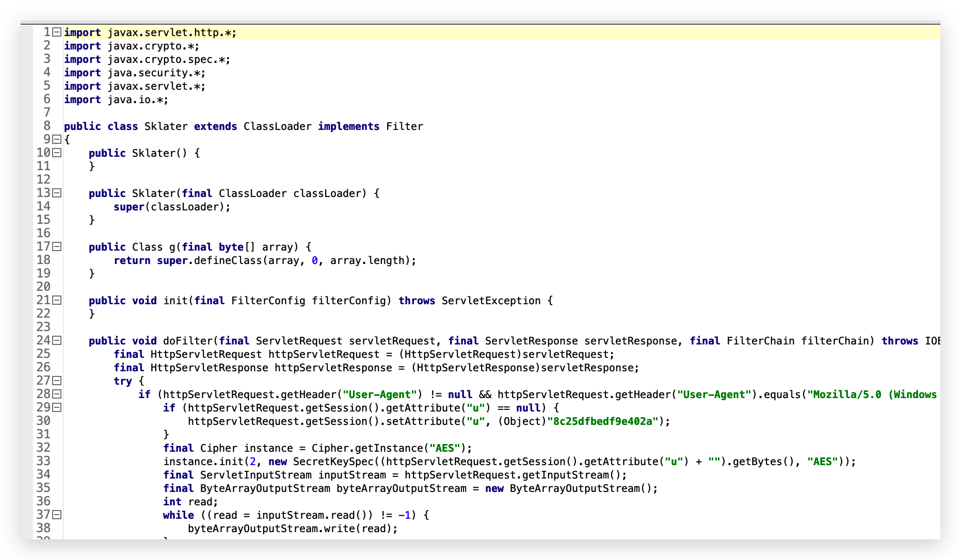Click the 'java.security.*;' import text
This screenshot has width=961, height=560.
coord(156,73)
